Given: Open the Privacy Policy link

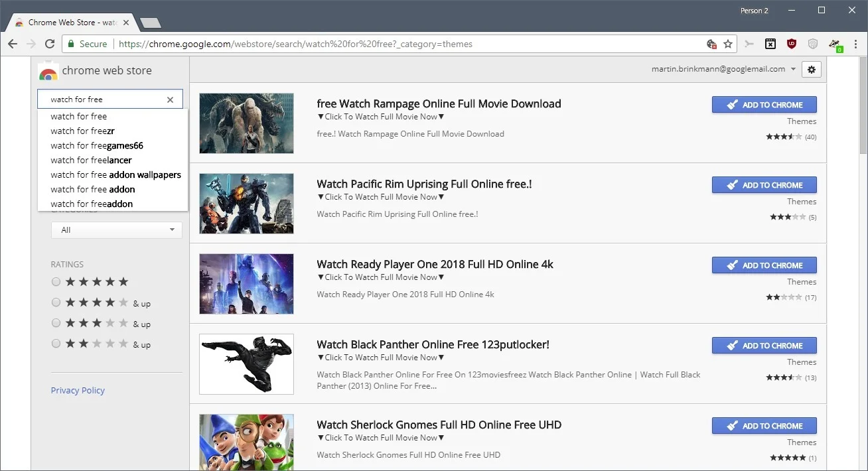Looking at the screenshot, I should pos(78,390).
